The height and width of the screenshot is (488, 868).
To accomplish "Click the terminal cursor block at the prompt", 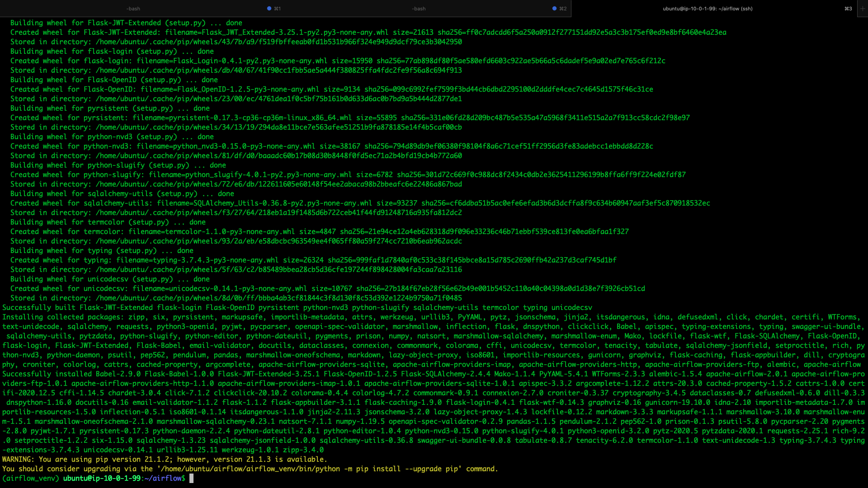I will coord(191,478).
